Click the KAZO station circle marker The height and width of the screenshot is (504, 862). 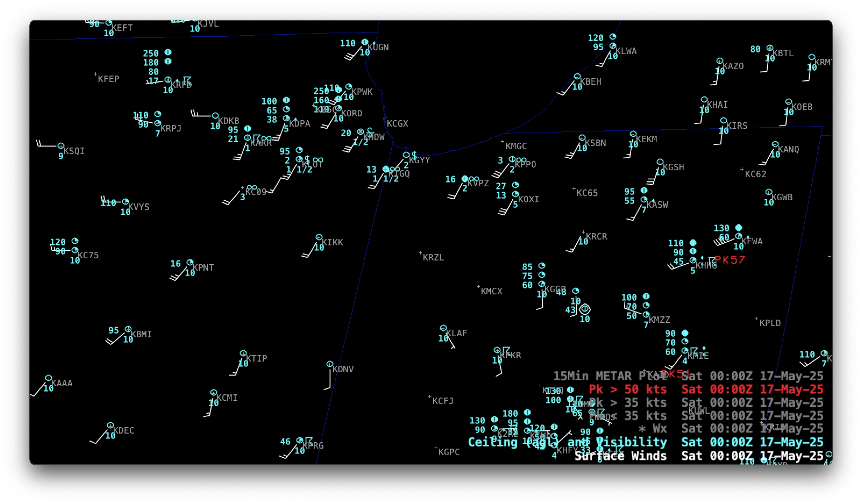click(x=720, y=61)
